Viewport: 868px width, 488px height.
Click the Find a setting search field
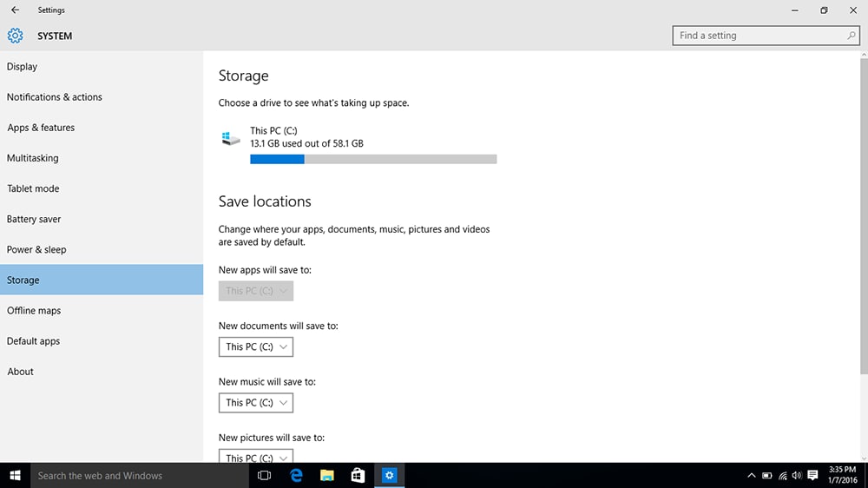[766, 36]
